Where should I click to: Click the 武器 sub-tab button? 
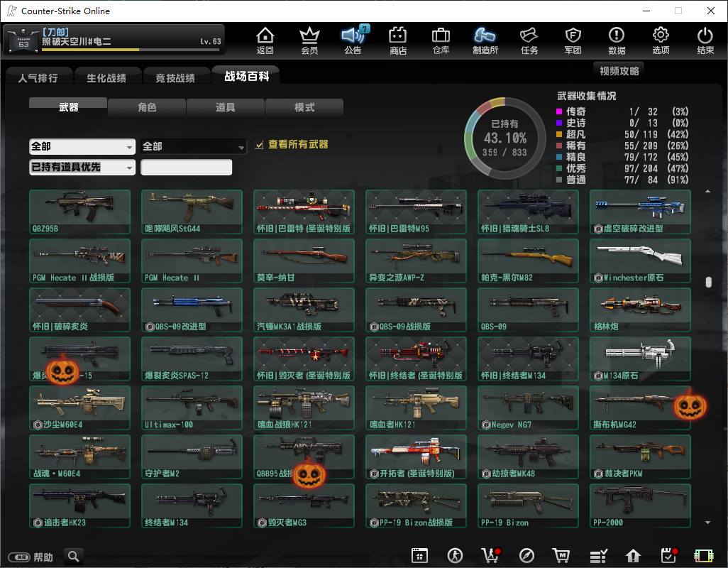[68, 106]
